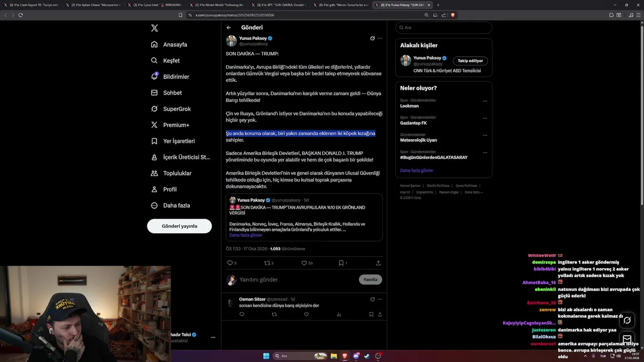644x362 pixels.
Task: Open Topluluklar communities
Action: coord(171,173)
